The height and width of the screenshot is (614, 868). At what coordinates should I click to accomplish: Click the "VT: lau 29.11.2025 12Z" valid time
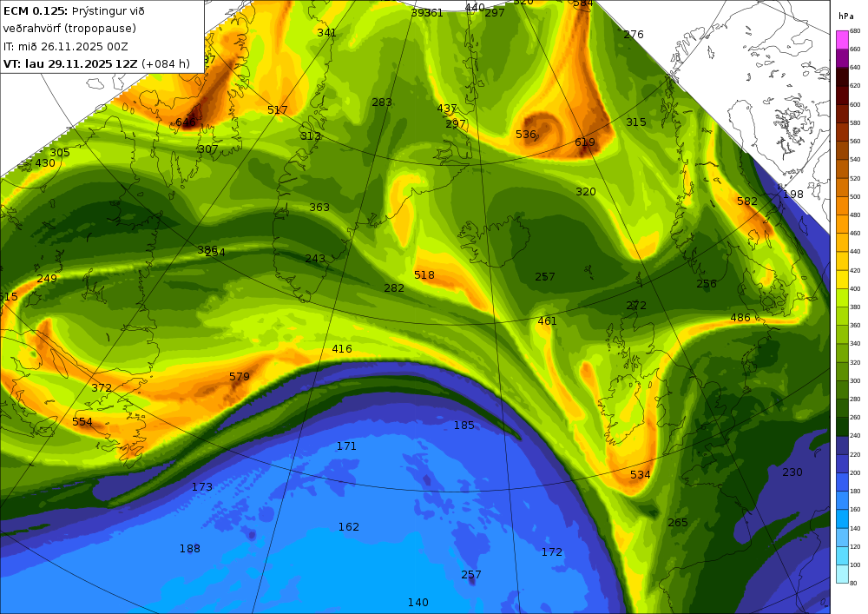(69, 63)
